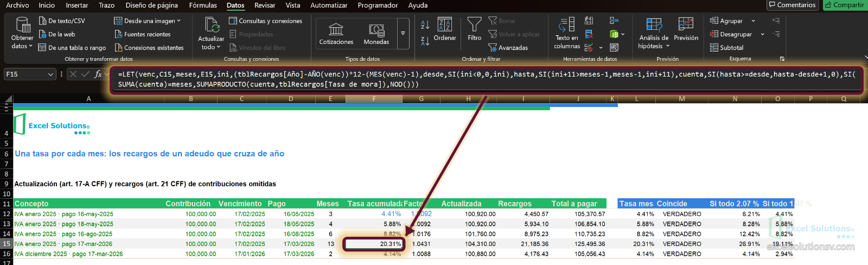868x265 pixels.
Task: Open the Name Box dropdown arrow
Action: click(x=50, y=74)
